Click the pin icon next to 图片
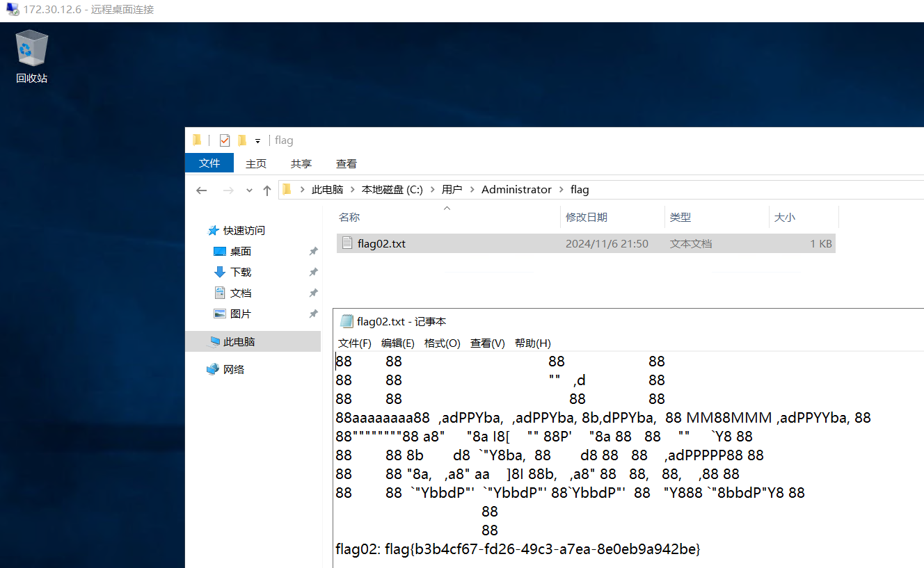This screenshot has height=568, width=924. [x=313, y=314]
